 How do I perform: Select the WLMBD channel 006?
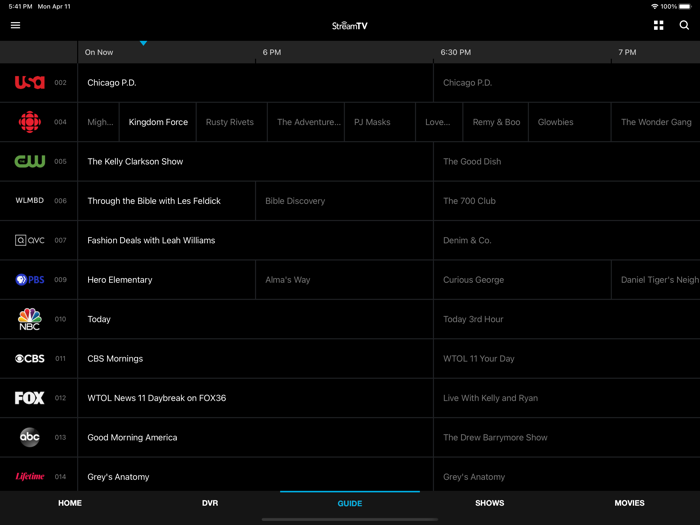[29, 200]
